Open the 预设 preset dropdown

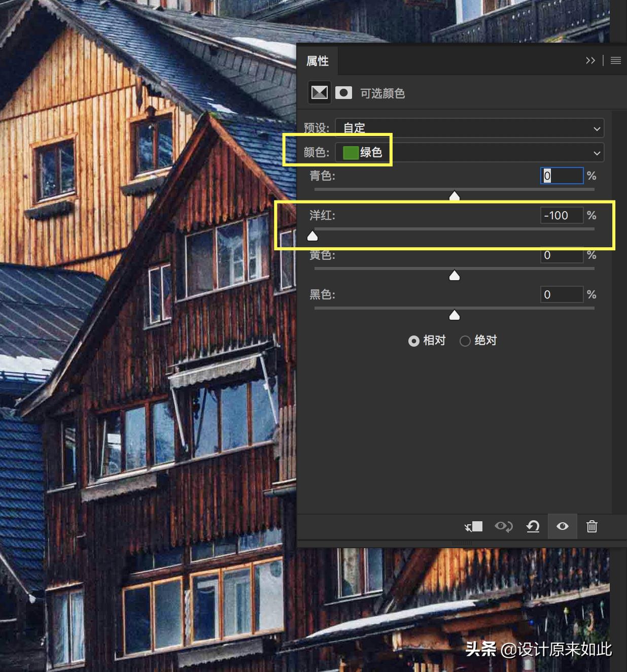470,128
